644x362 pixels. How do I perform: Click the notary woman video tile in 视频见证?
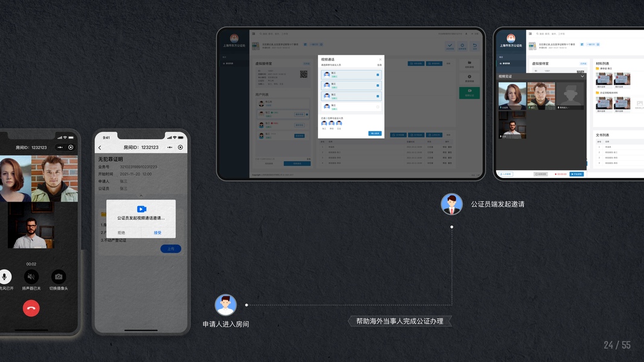[512, 96]
